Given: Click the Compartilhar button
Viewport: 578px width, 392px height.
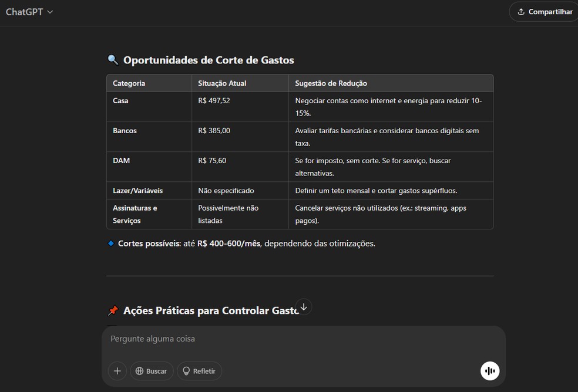Looking at the screenshot, I should point(543,11).
